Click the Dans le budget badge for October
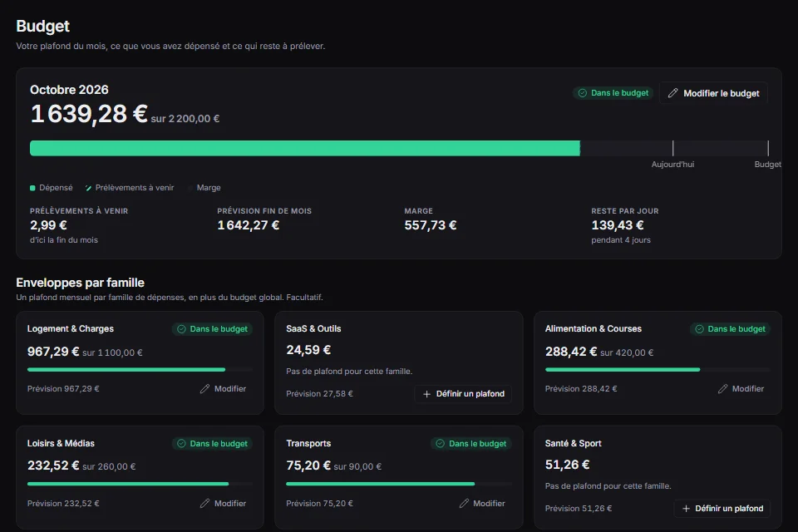Screen dimensions: 798x532 [x=613, y=93]
